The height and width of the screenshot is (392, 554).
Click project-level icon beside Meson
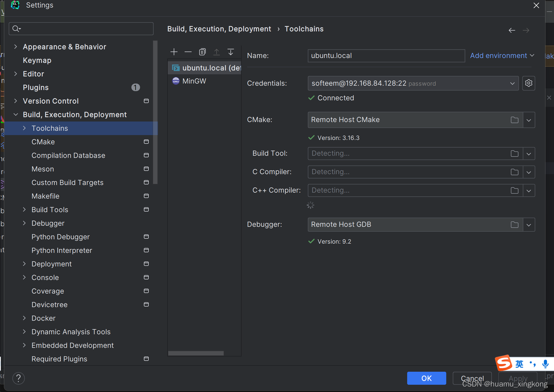(x=146, y=169)
